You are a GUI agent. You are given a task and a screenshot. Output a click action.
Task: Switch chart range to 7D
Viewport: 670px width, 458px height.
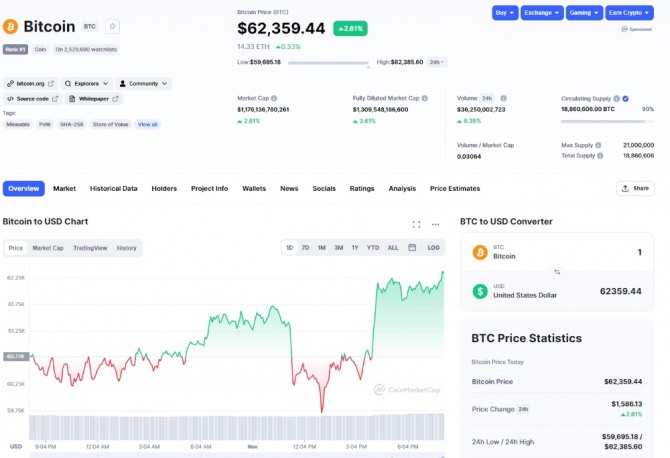pyautogui.click(x=306, y=247)
